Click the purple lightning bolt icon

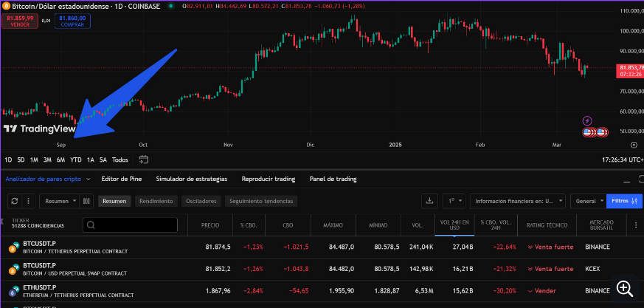(x=587, y=120)
